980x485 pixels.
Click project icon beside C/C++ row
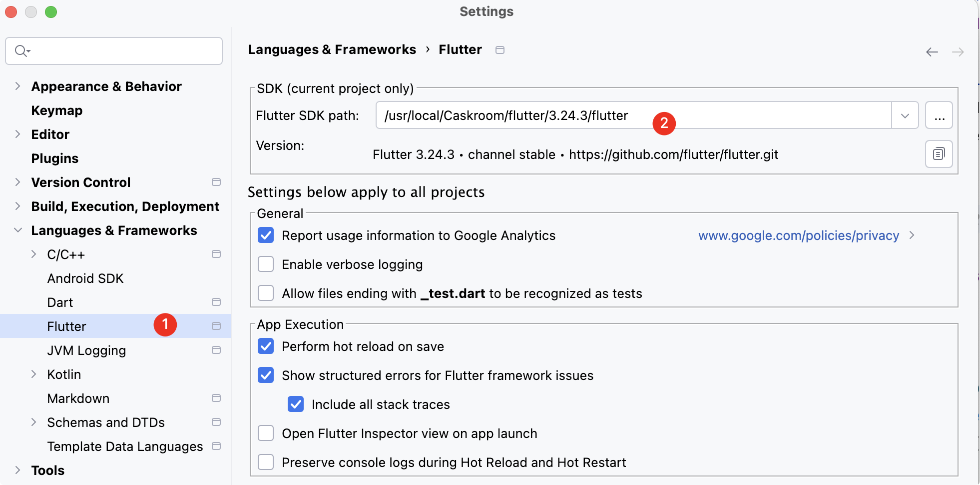click(x=216, y=254)
